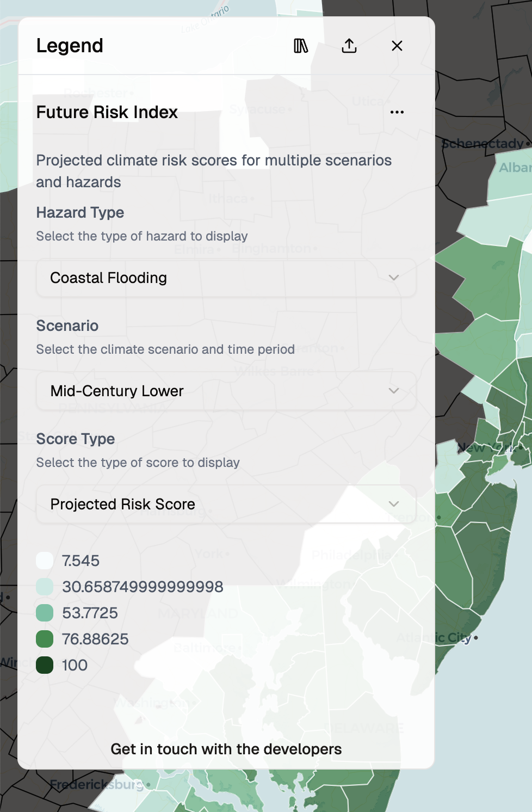The image size is (532, 812).
Task: Click the chevron on the Score Type selector
Action: (x=393, y=504)
